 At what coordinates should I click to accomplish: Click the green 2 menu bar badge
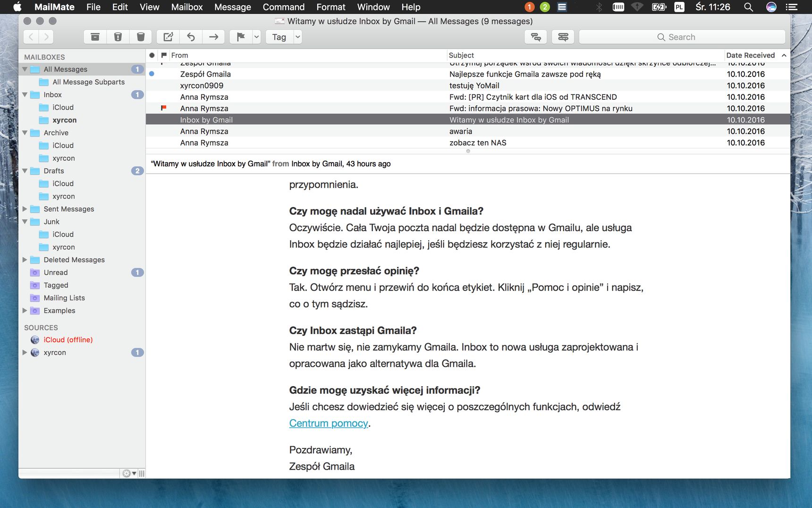(x=545, y=7)
